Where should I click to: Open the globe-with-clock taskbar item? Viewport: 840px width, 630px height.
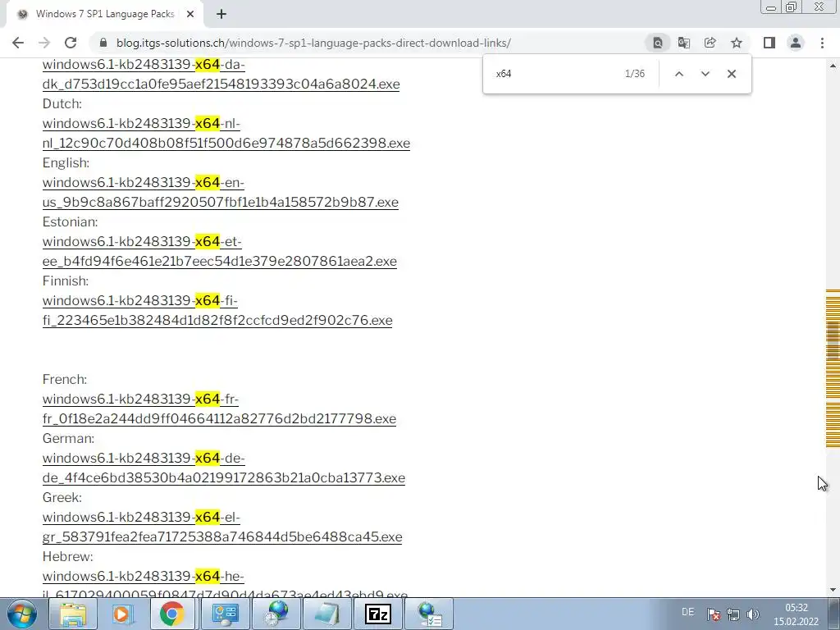click(x=276, y=614)
